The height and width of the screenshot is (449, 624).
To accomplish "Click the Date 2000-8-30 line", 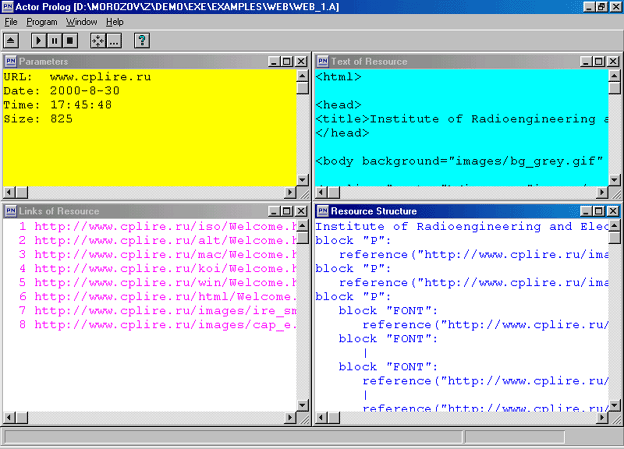I will pyautogui.click(x=62, y=91).
